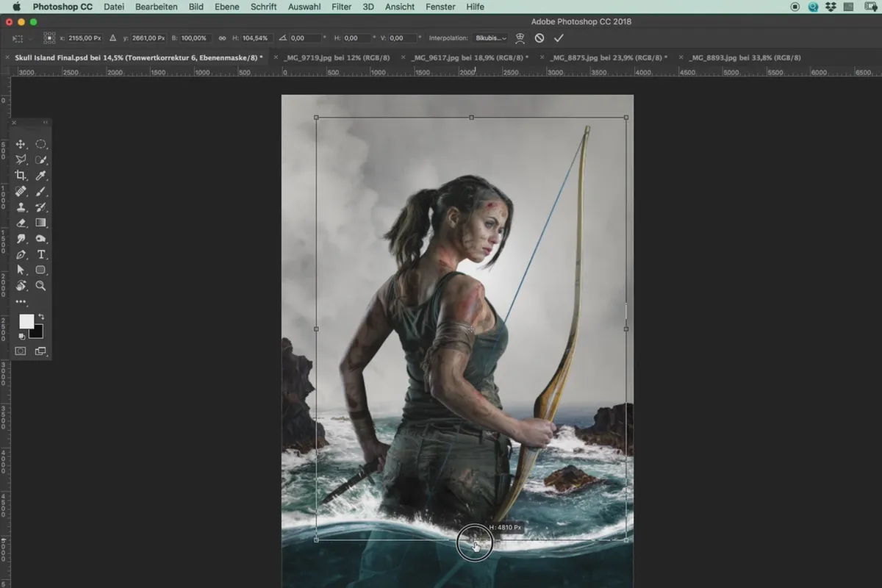Viewport: 882px width, 588px height.
Task: Open the Bearbeiten menu
Action: 156,7
